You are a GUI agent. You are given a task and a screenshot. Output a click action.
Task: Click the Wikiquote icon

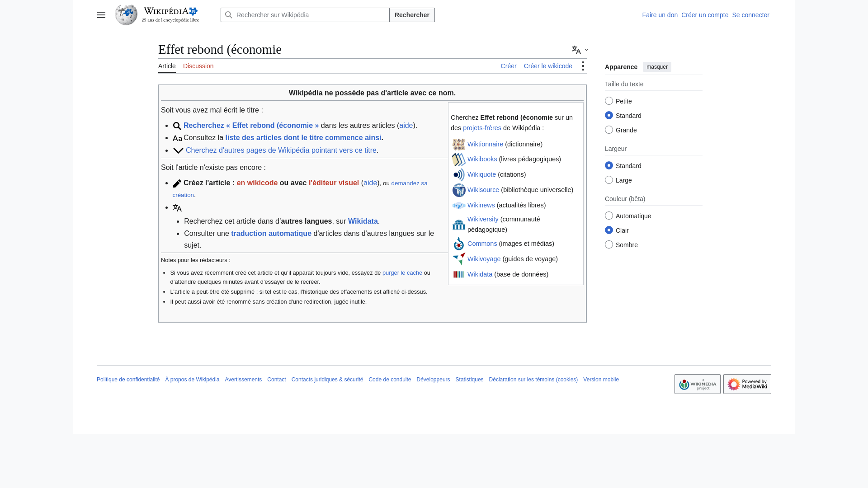[x=459, y=175]
